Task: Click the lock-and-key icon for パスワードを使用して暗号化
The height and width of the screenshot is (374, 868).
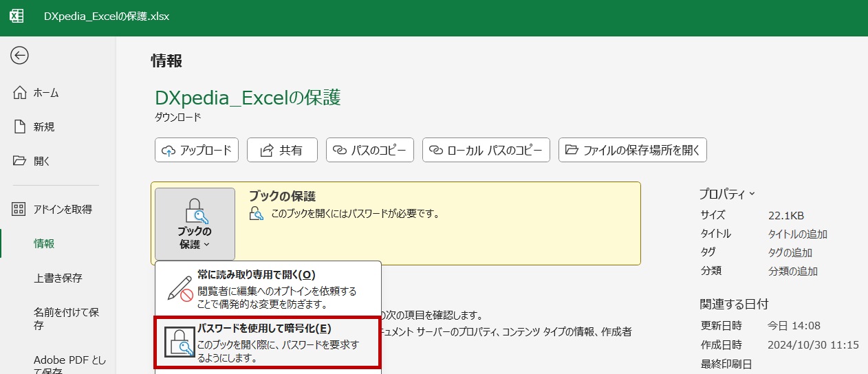Action: 180,342
